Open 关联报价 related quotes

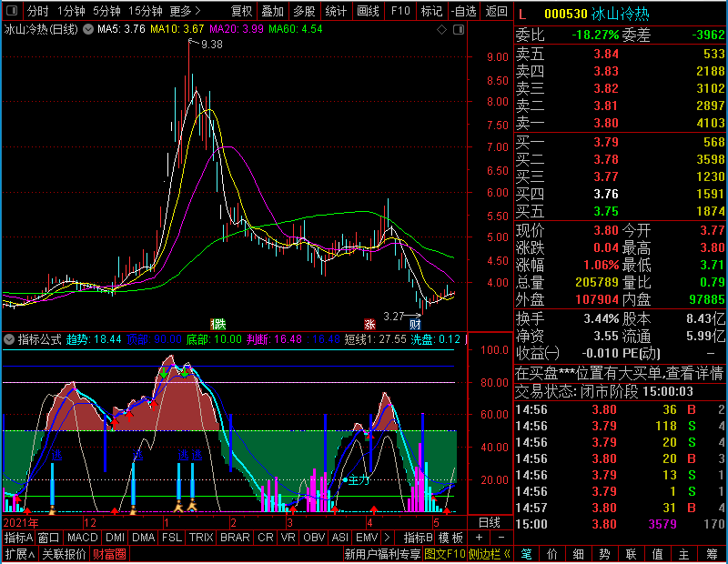[64, 554]
